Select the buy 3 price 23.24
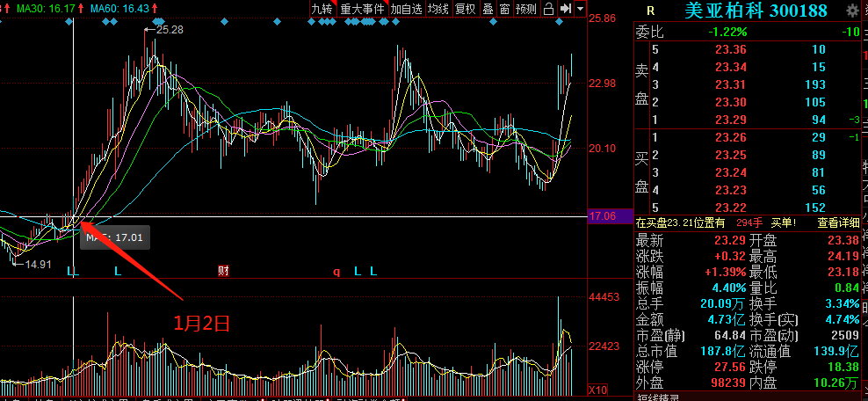Viewport: 868px width, 401px height. [x=731, y=173]
